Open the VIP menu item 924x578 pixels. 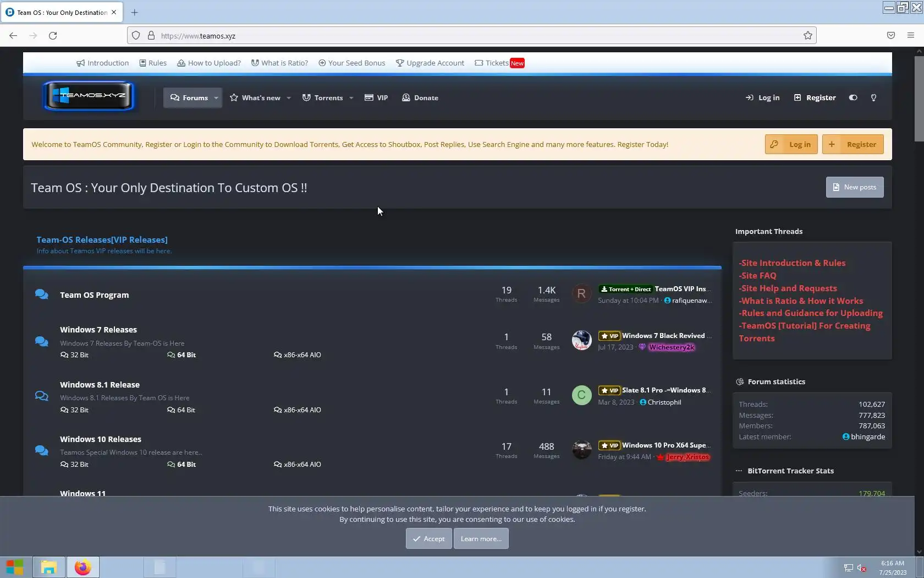coord(376,98)
